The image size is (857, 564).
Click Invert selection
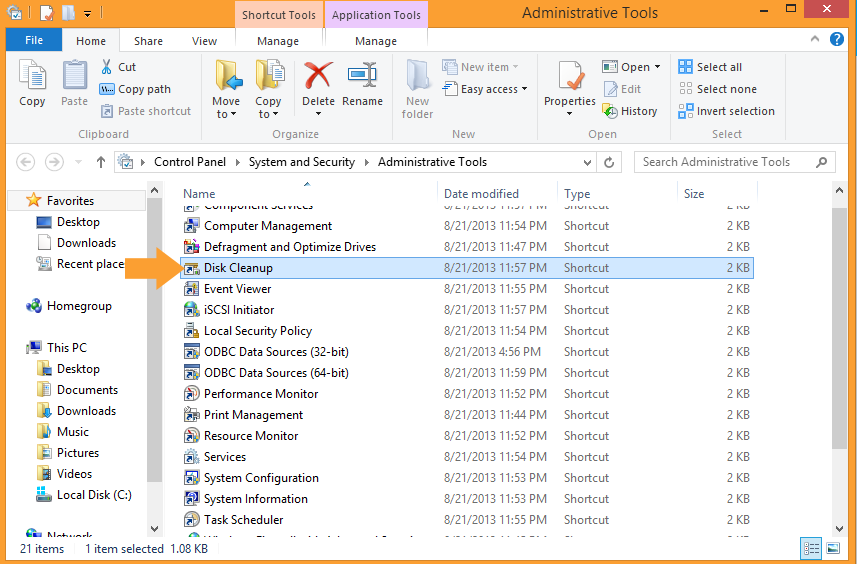[x=726, y=111]
